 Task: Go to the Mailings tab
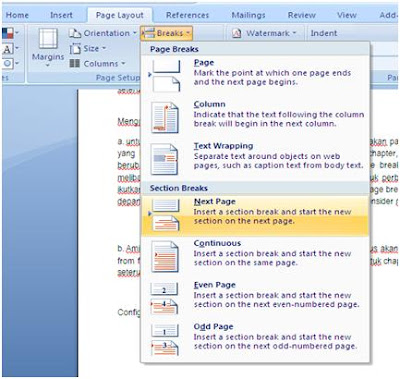click(248, 15)
